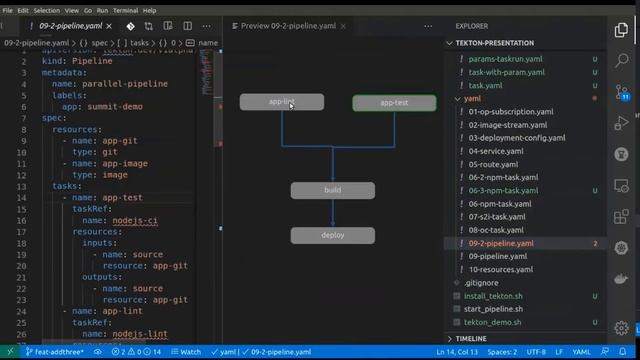Open the preview pane more actions ellipsis
This screenshot has height=360, width=640.
pos(428,26)
